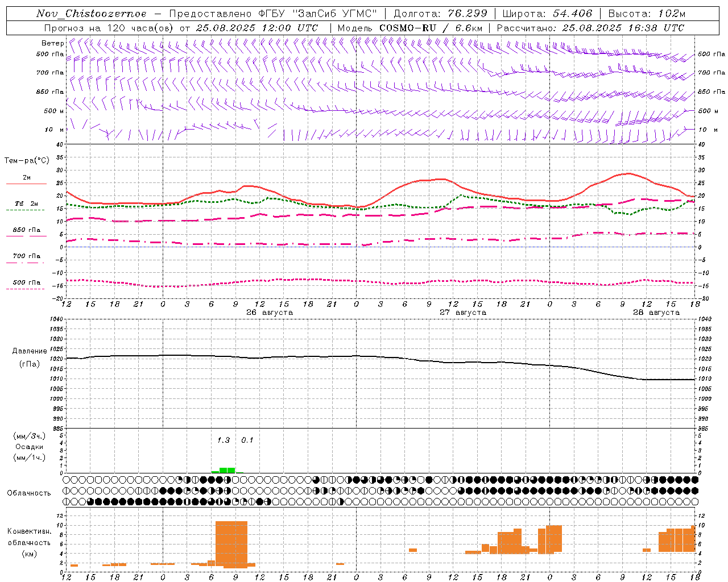
Task: Click the 500 м wind level label on left
Action: pyautogui.click(x=54, y=111)
